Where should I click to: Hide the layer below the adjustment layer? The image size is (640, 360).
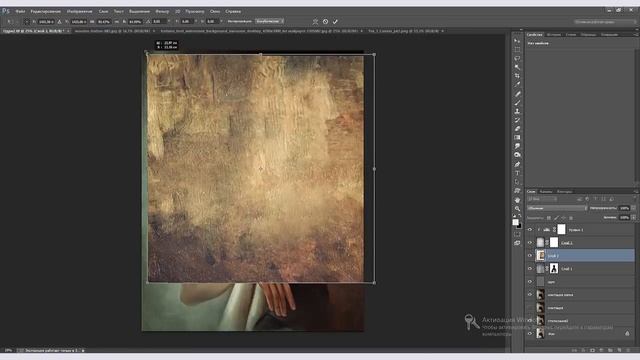(x=530, y=242)
